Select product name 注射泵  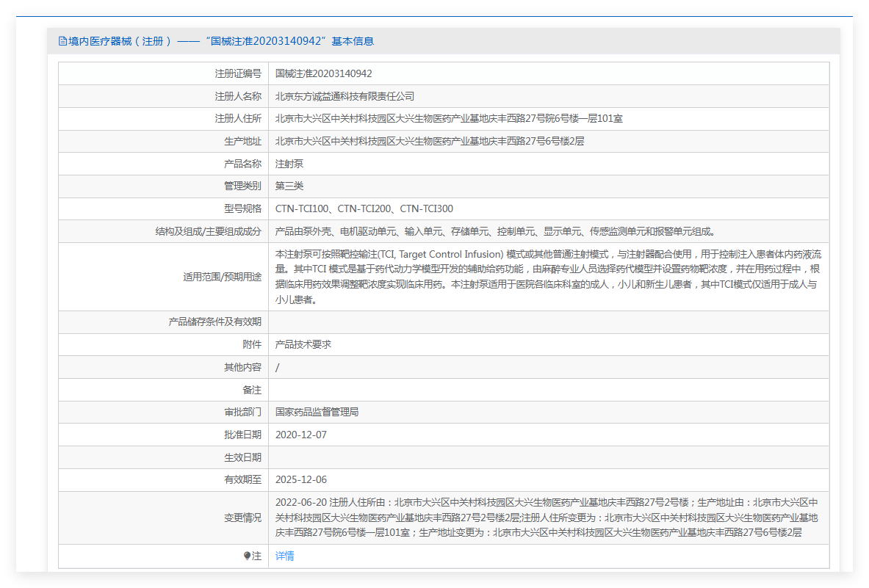click(289, 164)
